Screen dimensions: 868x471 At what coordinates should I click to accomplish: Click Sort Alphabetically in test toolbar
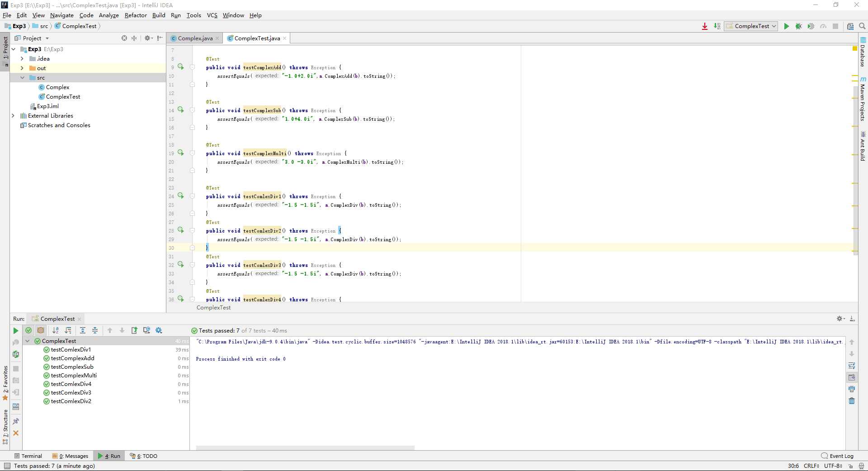pyautogui.click(x=56, y=331)
